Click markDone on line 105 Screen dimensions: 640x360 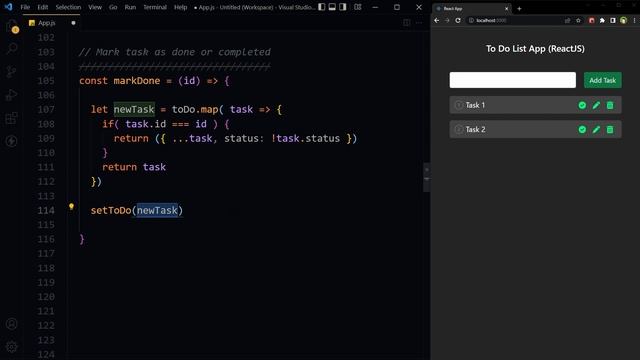point(137,80)
